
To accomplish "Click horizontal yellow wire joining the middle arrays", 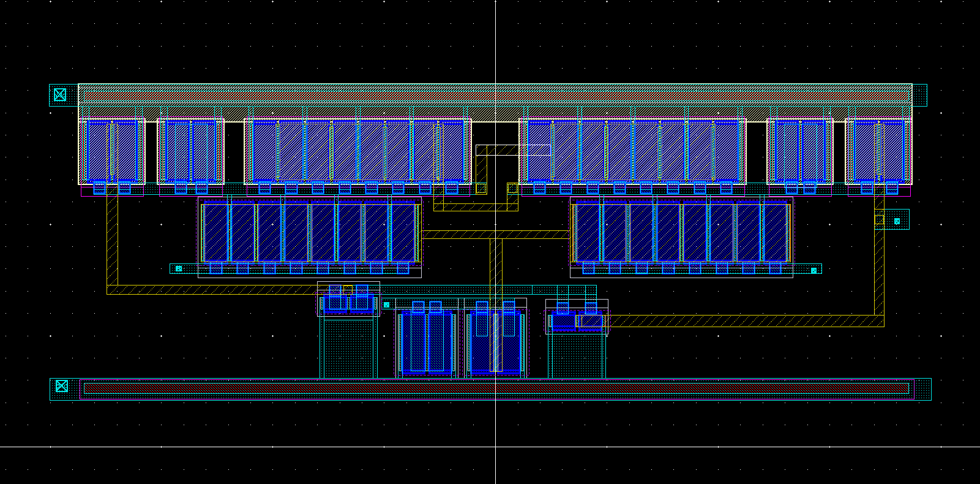I will tap(496, 235).
